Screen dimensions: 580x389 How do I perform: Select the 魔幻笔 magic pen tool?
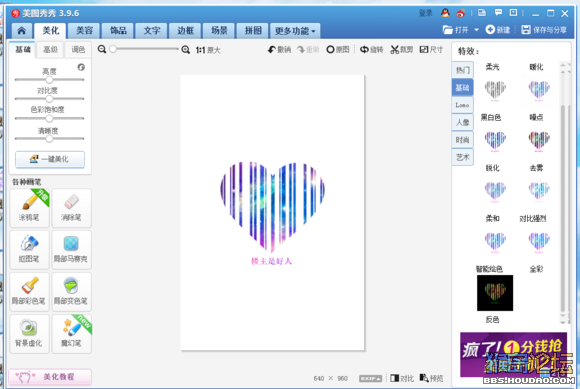click(71, 334)
